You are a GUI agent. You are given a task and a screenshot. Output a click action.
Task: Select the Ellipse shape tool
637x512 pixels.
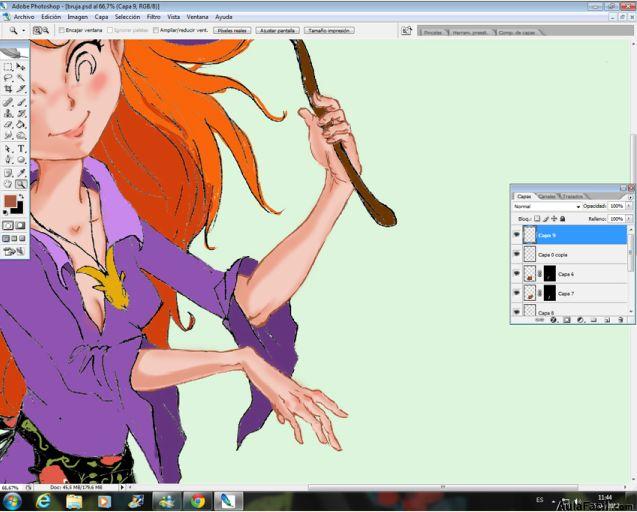pyautogui.click(x=21, y=160)
